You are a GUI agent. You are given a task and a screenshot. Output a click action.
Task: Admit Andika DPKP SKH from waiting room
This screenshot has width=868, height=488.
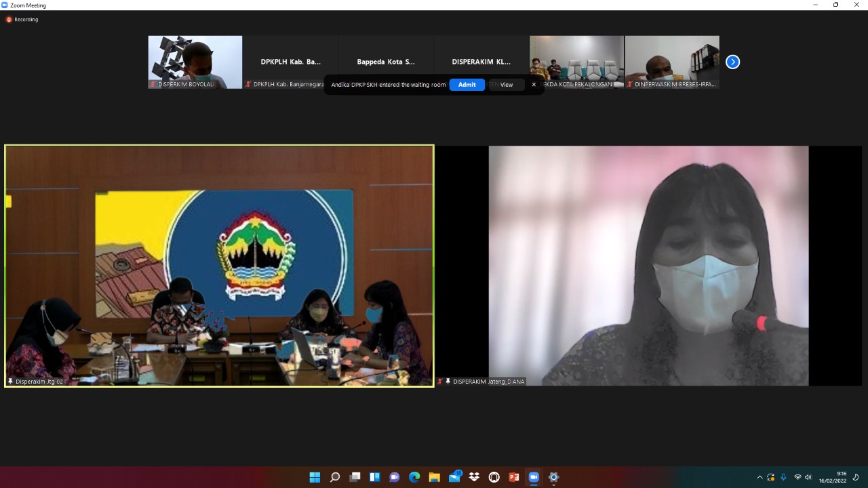click(x=467, y=85)
